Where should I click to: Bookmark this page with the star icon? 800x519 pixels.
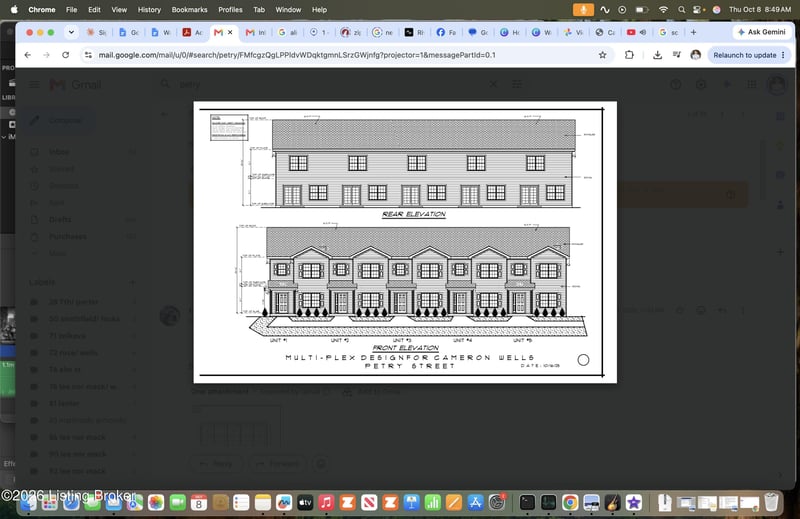603,55
